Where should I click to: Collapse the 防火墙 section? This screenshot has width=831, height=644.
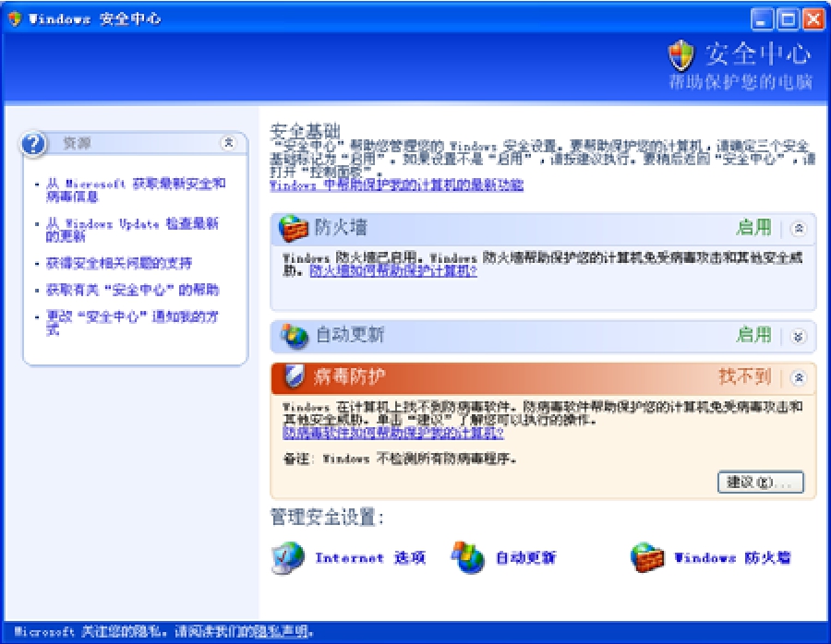click(x=799, y=228)
